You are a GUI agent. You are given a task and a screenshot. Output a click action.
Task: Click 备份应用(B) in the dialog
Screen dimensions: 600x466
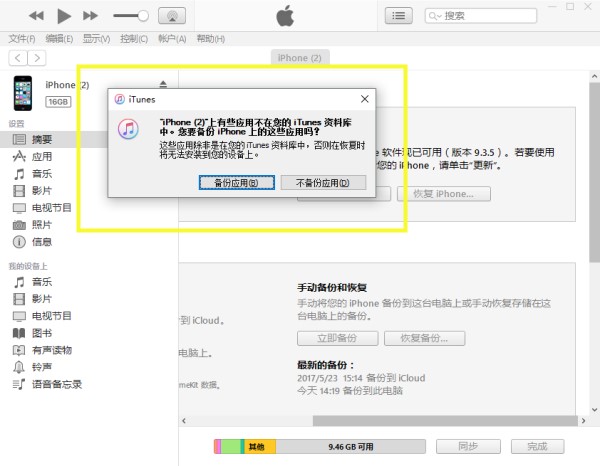[236, 182]
